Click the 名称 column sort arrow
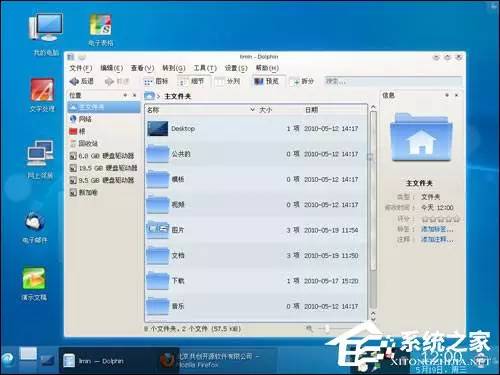The width and height of the screenshot is (500, 375). [252, 109]
